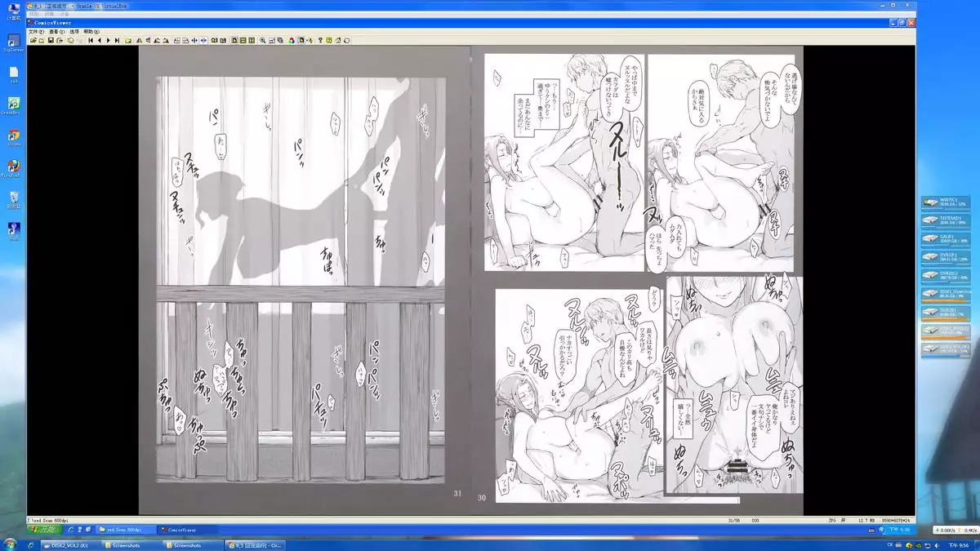
Task: Open the 帮助 (Help) menu
Action: 92,32
